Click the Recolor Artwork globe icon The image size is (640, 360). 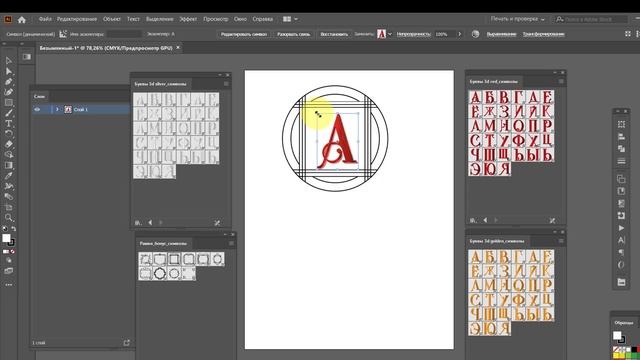point(475,34)
